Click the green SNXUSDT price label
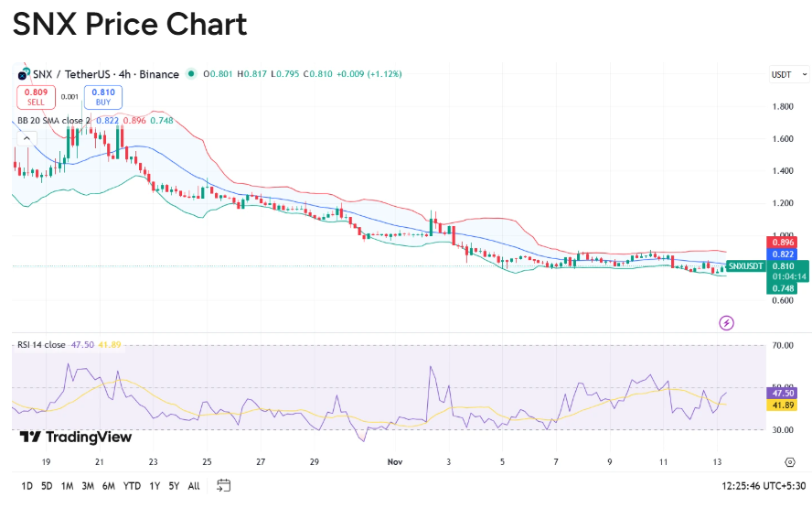Viewport: 812px width, 508px height. 745,265
